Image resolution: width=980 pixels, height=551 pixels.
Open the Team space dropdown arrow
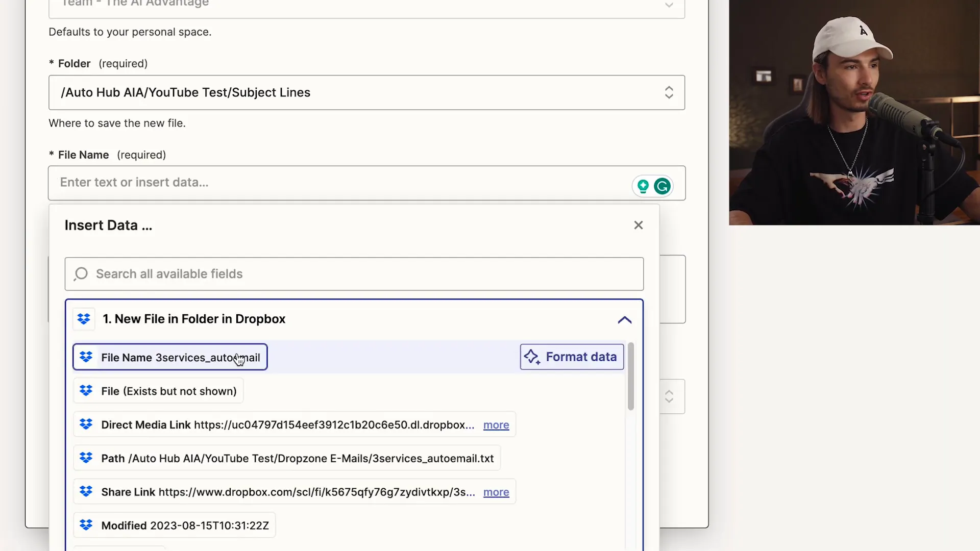tap(669, 5)
